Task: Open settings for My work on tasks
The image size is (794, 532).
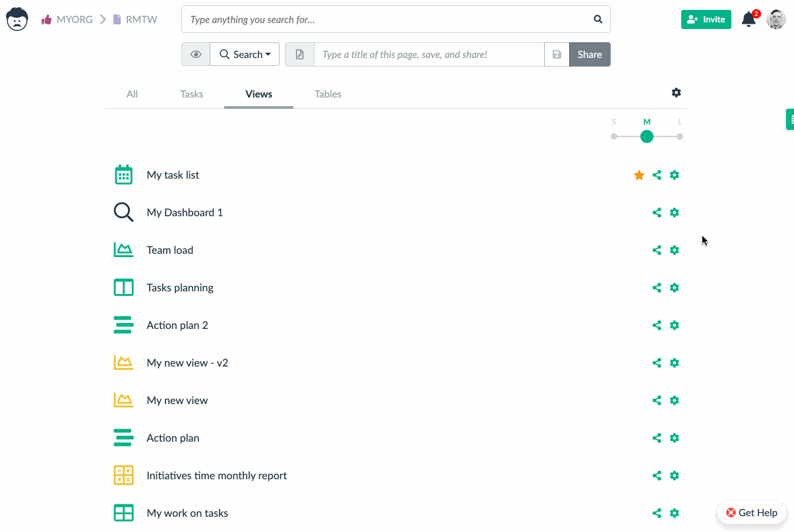Action: pos(674,513)
